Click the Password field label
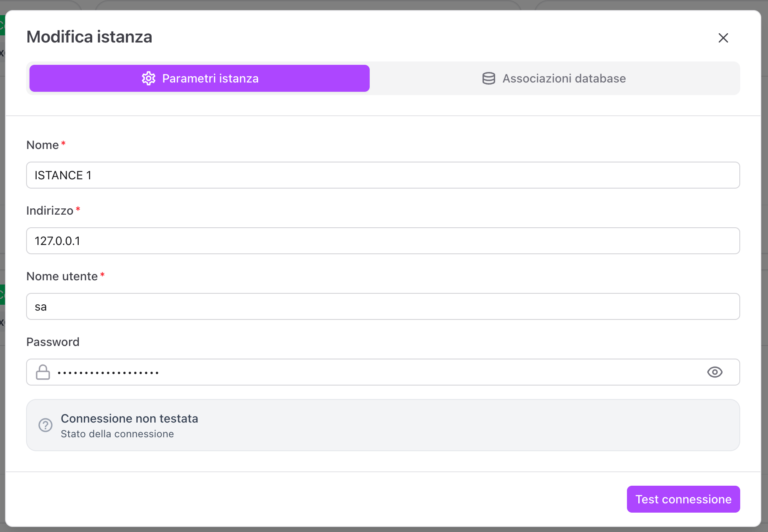 tap(53, 342)
